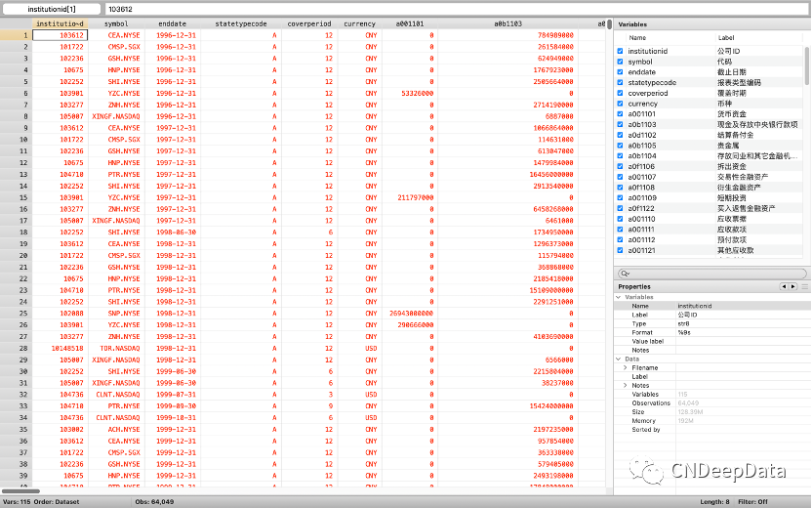
Task: Go to previous variable in Properties panel
Action: coord(784,286)
